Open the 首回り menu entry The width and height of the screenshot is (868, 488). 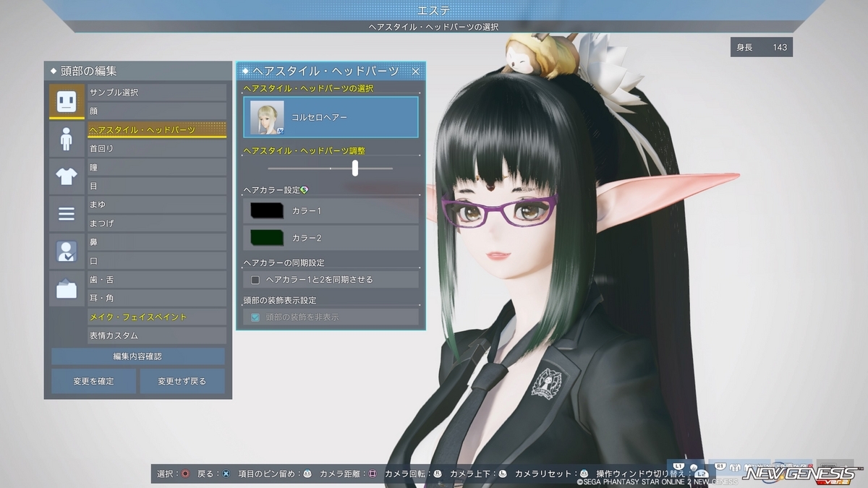pyautogui.click(x=157, y=148)
